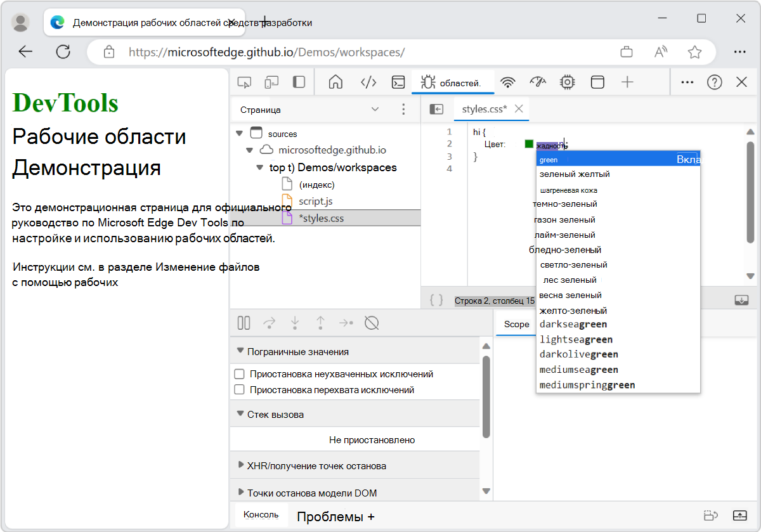Collapse the Demos/workspaces tree node
Image resolution: width=761 pixels, height=532 pixels.
point(259,167)
